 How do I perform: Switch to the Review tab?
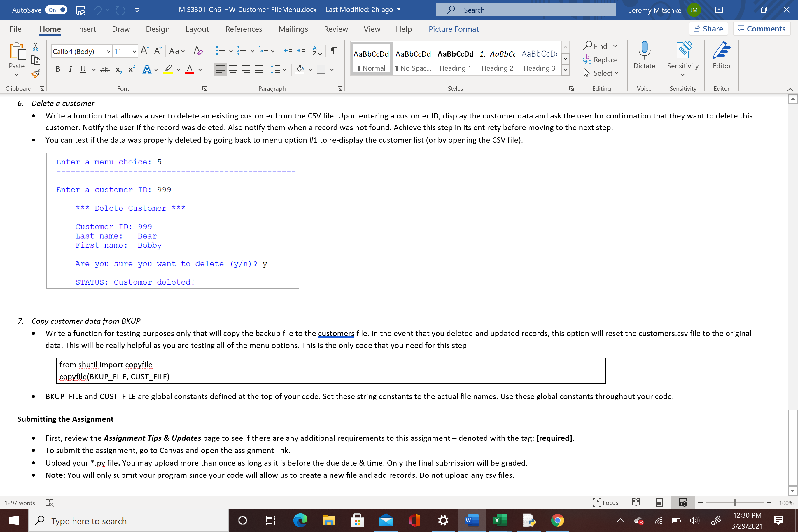coord(335,29)
